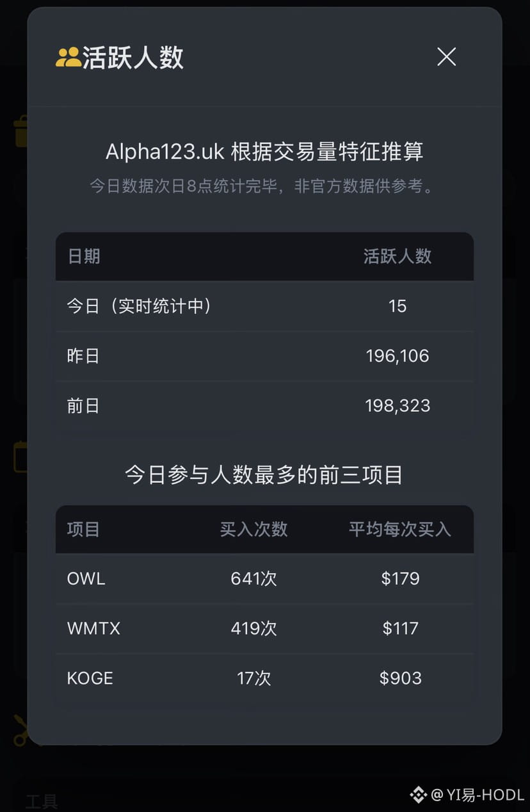Select the 活跃人数 column header
Image resolution: width=530 pixels, height=812 pixels.
(397, 256)
